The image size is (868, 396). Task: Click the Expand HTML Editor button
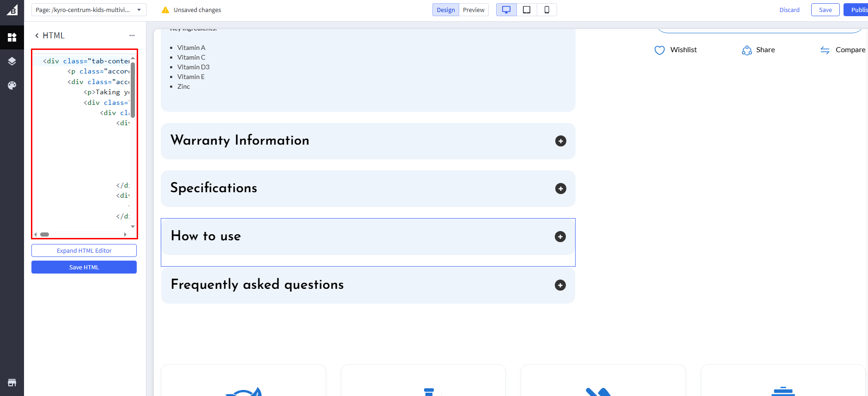tap(84, 250)
